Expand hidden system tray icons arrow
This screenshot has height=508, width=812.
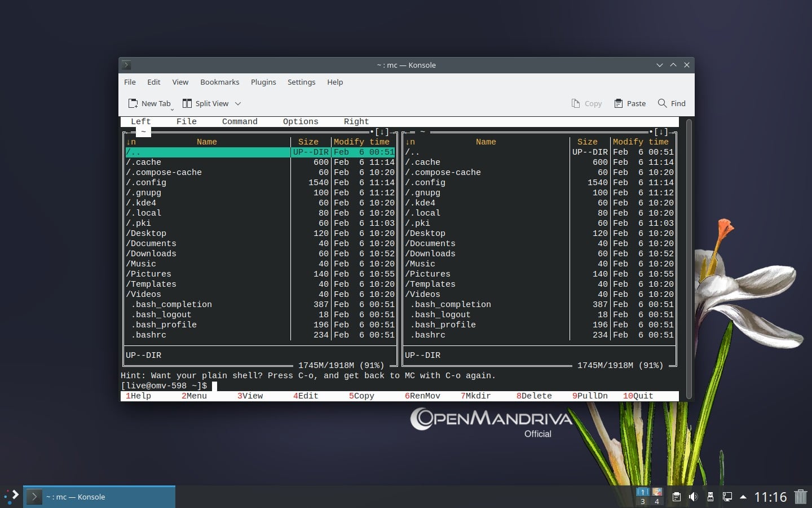743,498
